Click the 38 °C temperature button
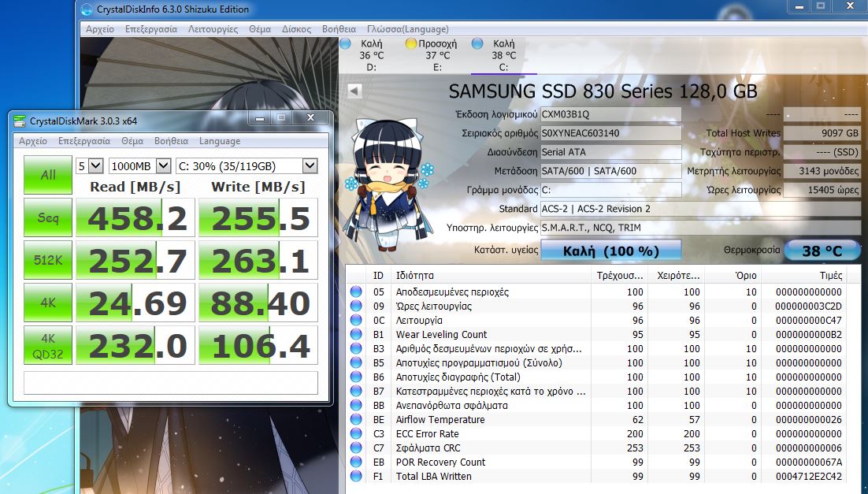The image size is (868, 494). coord(822,251)
